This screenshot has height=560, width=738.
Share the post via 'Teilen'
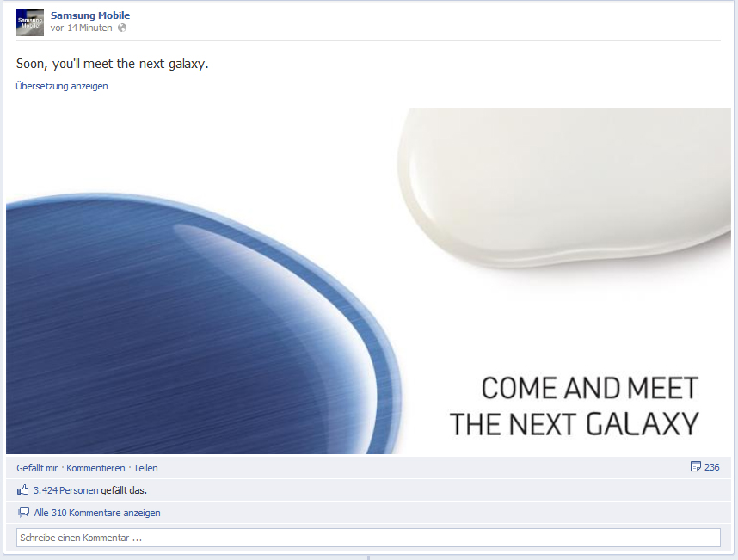[145, 468]
